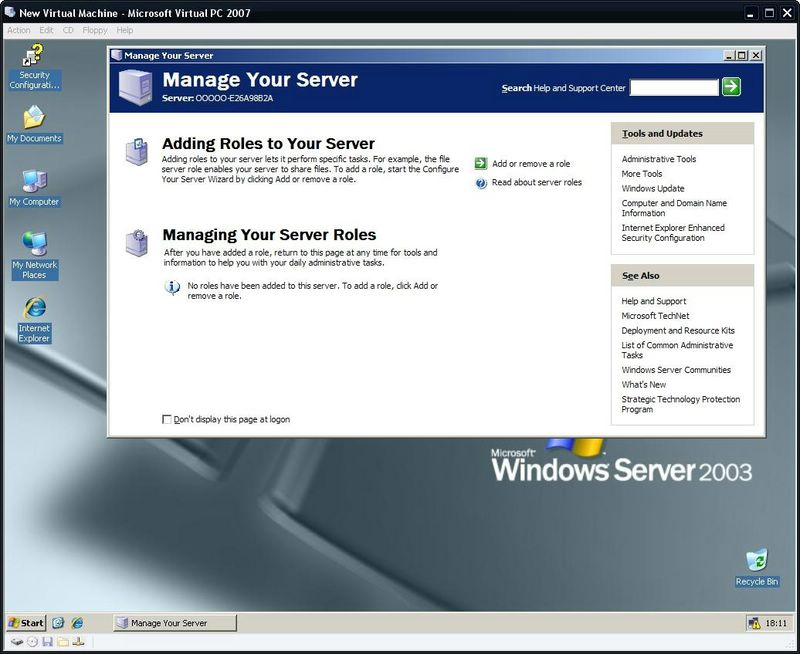Click the Start button
The image size is (800, 654).
(26, 623)
